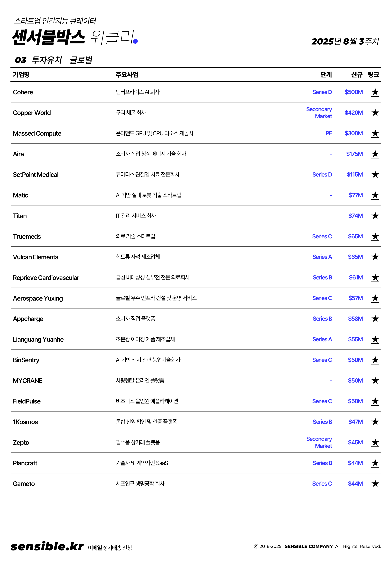The height and width of the screenshot is (567, 392).
Task: Click the 이메일 정기배송 신청 link
Action: (x=110, y=548)
